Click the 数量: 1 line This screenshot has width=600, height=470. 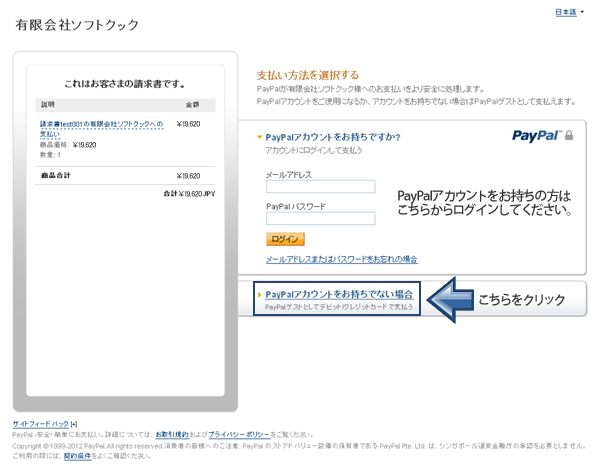pyautogui.click(x=50, y=155)
